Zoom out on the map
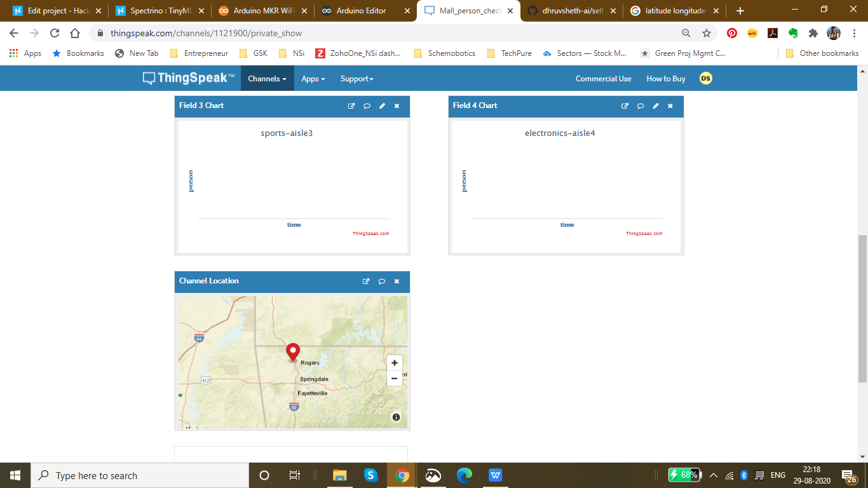Viewport: 868px width, 488px height. [395, 378]
